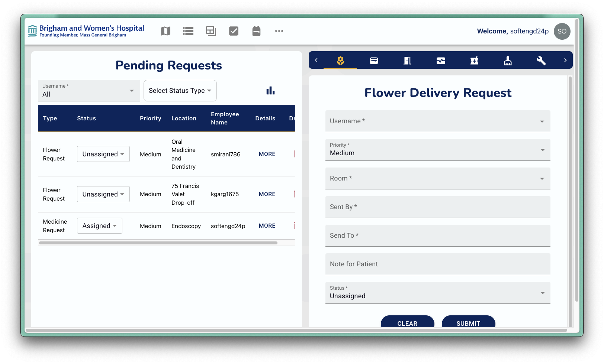Click the Sent By input field
Viewport: 604px width, 364px height.
click(x=437, y=207)
